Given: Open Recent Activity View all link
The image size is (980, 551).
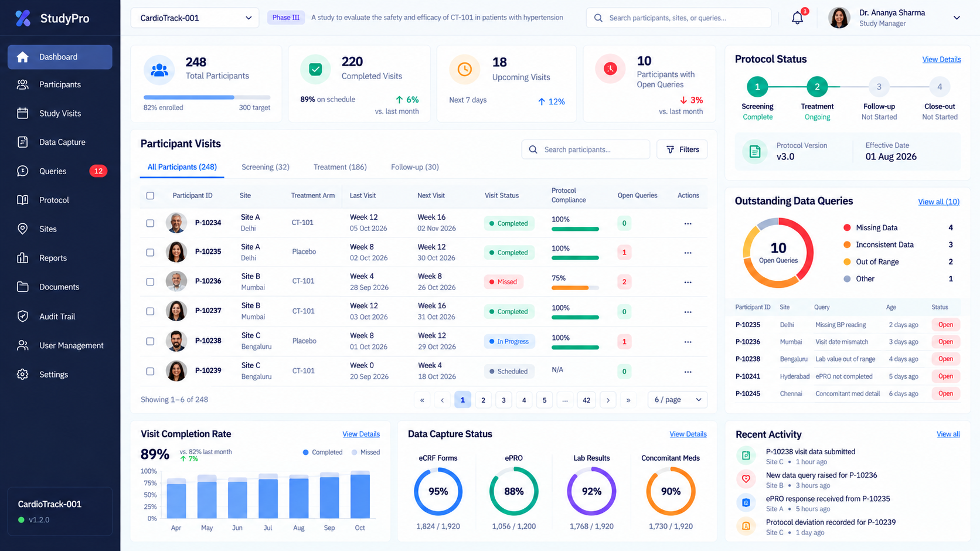Looking at the screenshot, I should (948, 434).
